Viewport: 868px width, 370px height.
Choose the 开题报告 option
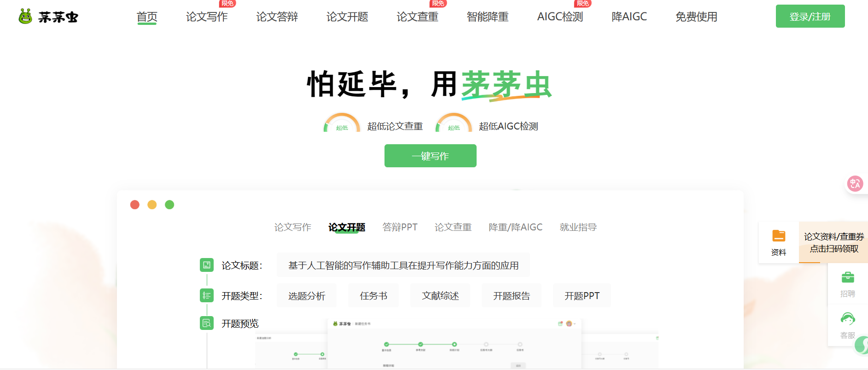point(512,296)
